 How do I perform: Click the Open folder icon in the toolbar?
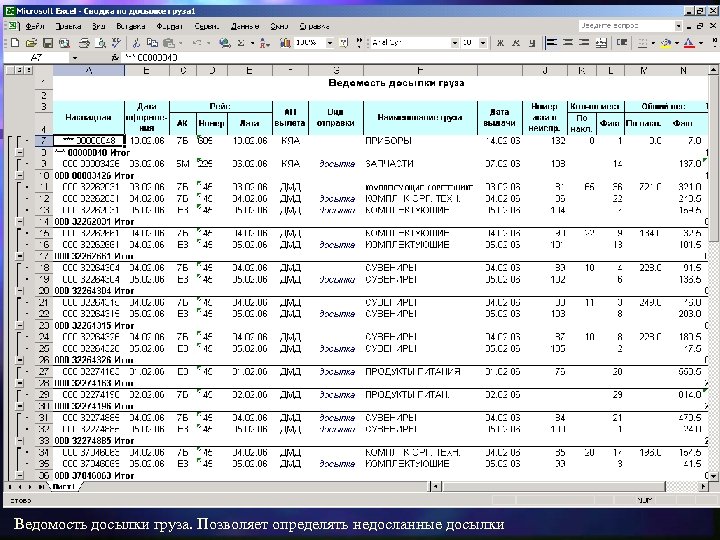[31, 43]
